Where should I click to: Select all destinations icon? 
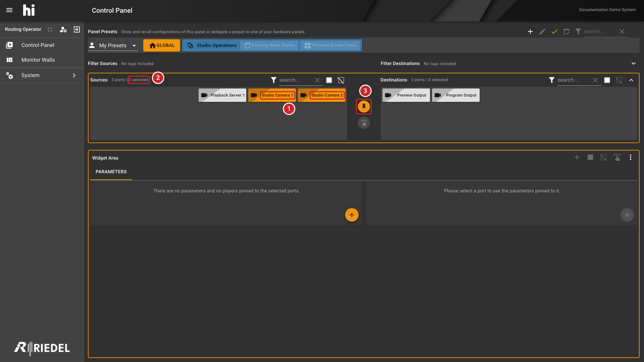(x=607, y=80)
